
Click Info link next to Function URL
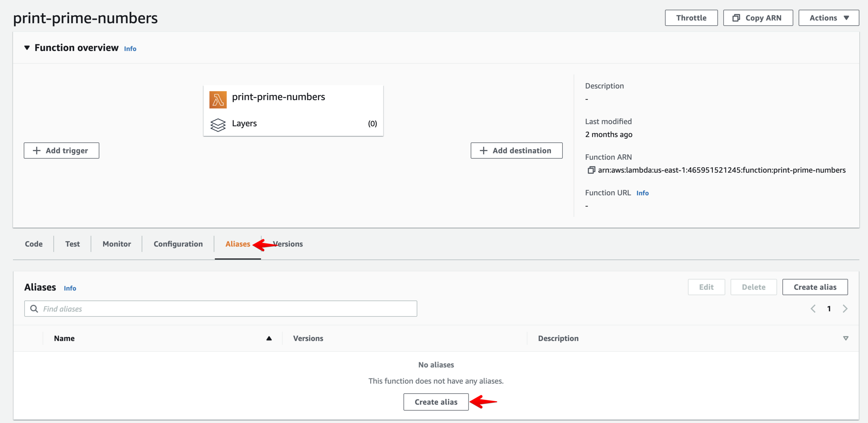642,193
